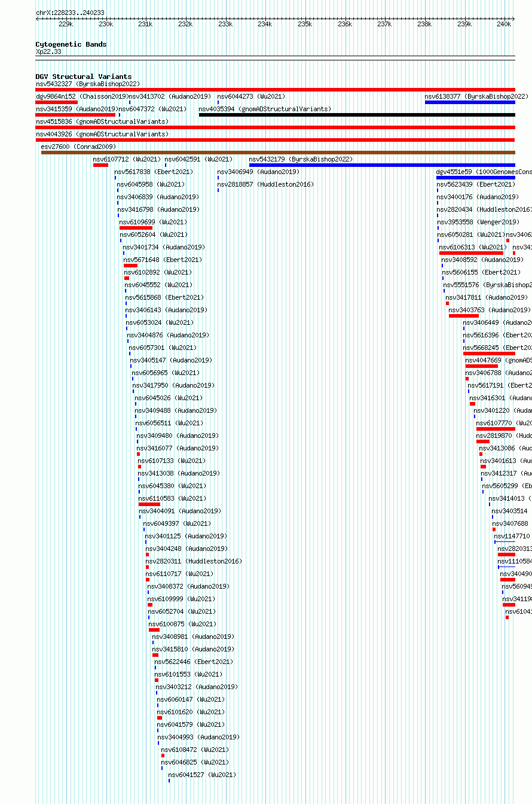Click the red bar under nsv5671648

click(130, 266)
